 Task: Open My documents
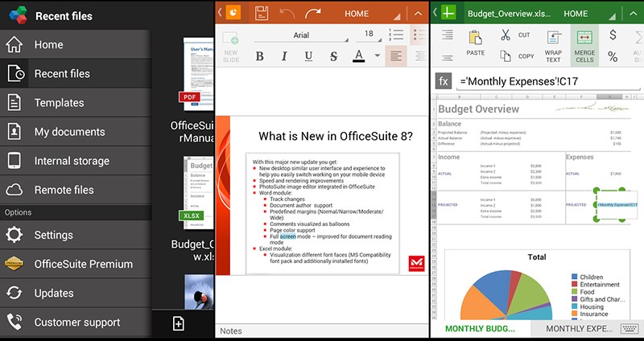point(76,132)
